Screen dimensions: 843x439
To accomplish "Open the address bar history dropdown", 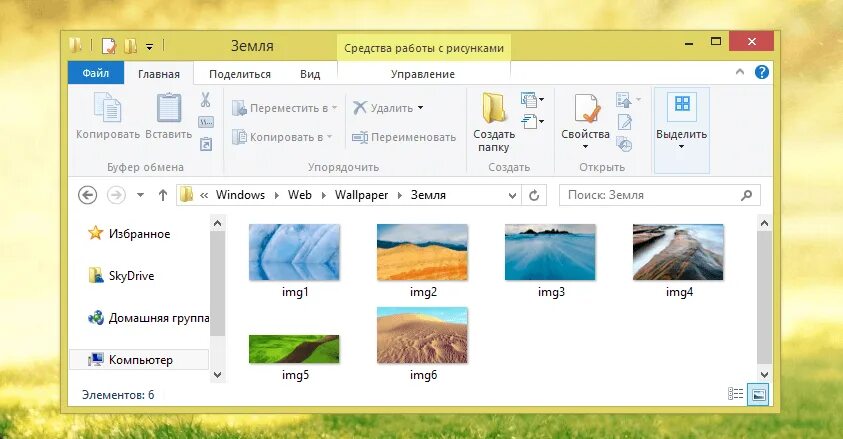I will [x=512, y=196].
